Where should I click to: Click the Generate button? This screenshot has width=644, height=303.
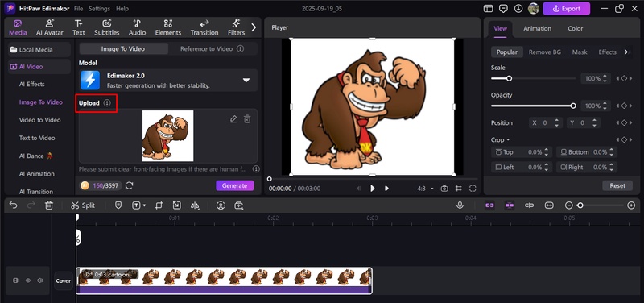tap(235, 185)
